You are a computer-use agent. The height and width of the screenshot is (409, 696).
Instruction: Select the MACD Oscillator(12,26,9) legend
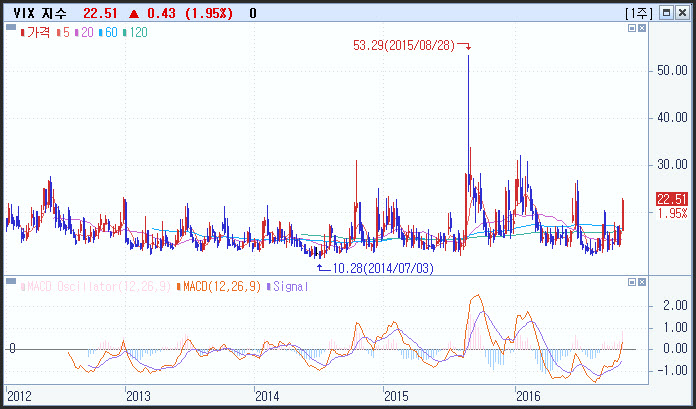coord(96,286)
